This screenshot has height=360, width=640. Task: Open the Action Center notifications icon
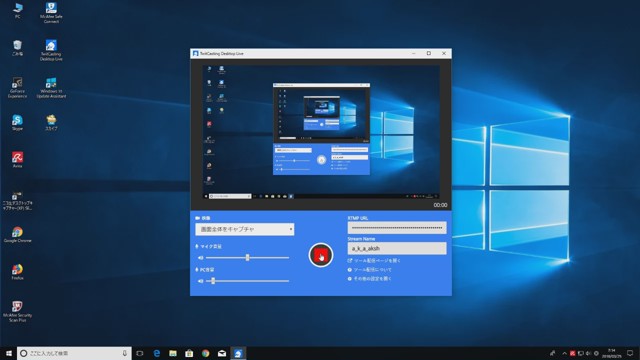tap(630, 353)
